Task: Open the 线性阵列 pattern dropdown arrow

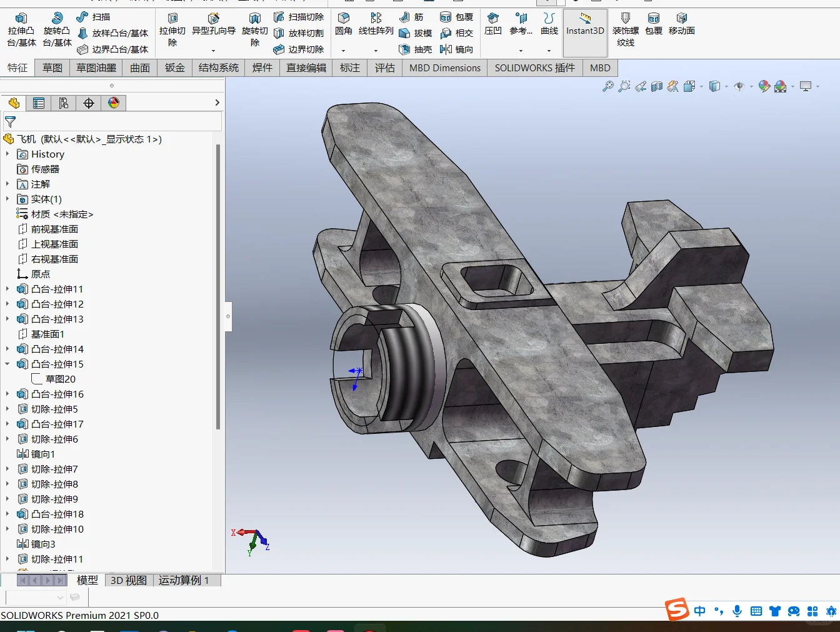Action: [376, 51]
